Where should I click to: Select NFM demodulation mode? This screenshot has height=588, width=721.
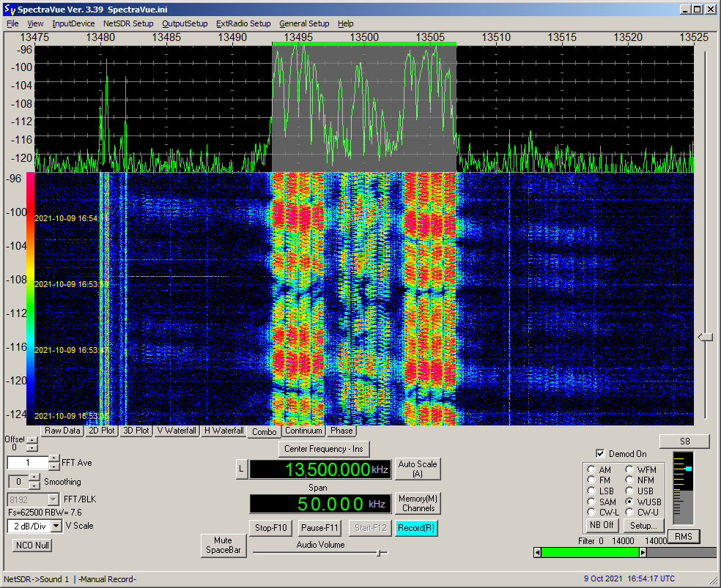[629, 480]
